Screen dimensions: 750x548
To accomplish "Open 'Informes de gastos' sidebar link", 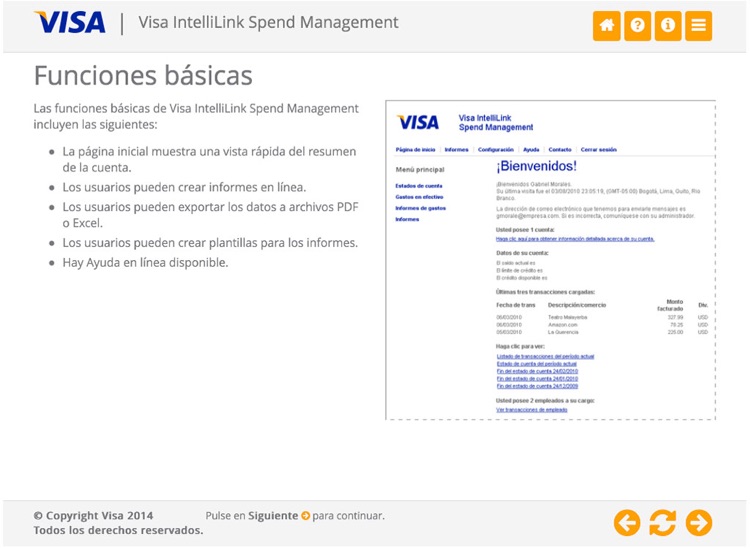I will tap(420, 208).
